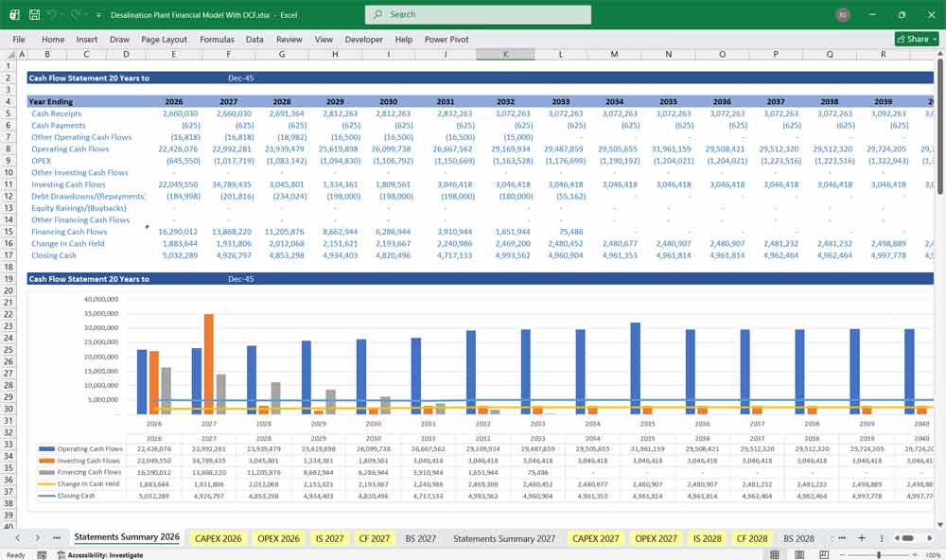
Task: Open the Formulas ribbon tab
Action: (217, 40)
